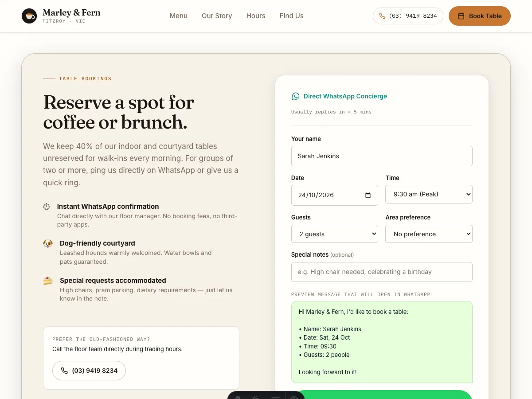Click the 'FITZROY · VIC' tagline under the brand name

pyautogui.click(x=64, y=21)
